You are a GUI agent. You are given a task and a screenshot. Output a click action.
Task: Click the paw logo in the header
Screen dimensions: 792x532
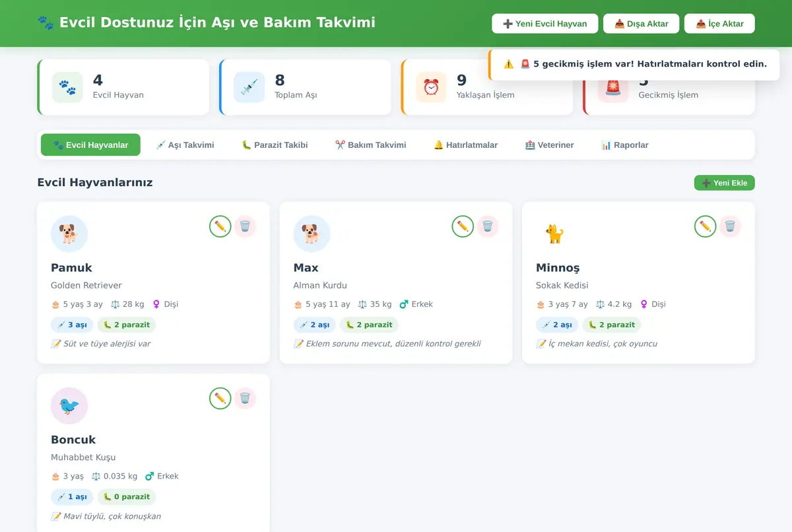coord(46,22)
